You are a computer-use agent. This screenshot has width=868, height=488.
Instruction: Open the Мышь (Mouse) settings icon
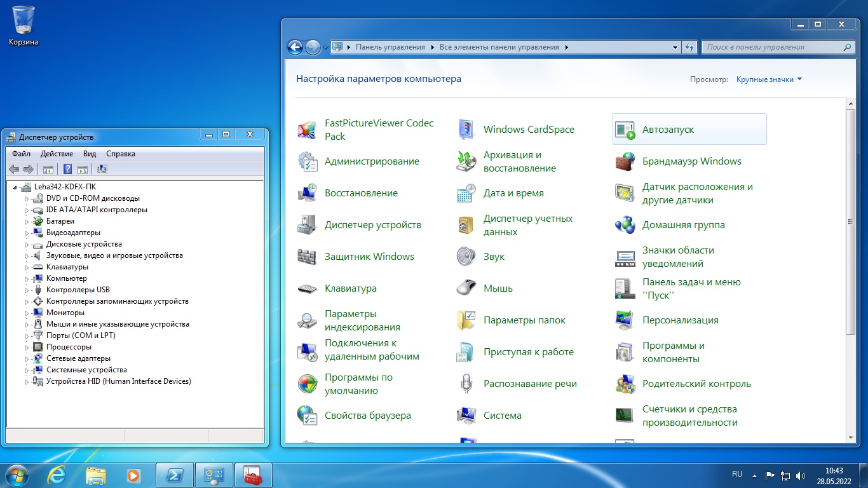466,288
